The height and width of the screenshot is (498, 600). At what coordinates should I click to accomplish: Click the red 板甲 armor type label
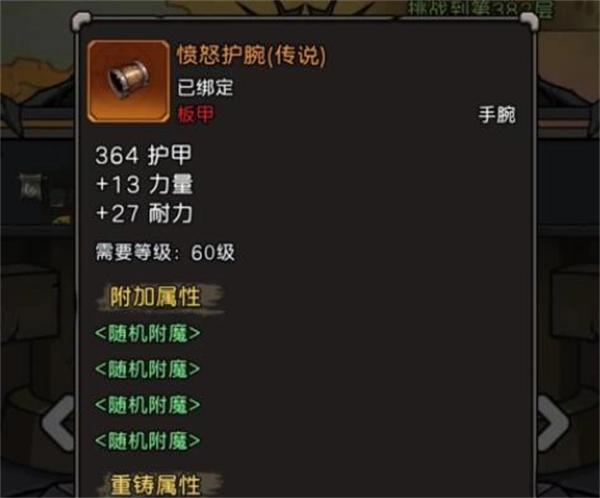click(x=195, y=114)
